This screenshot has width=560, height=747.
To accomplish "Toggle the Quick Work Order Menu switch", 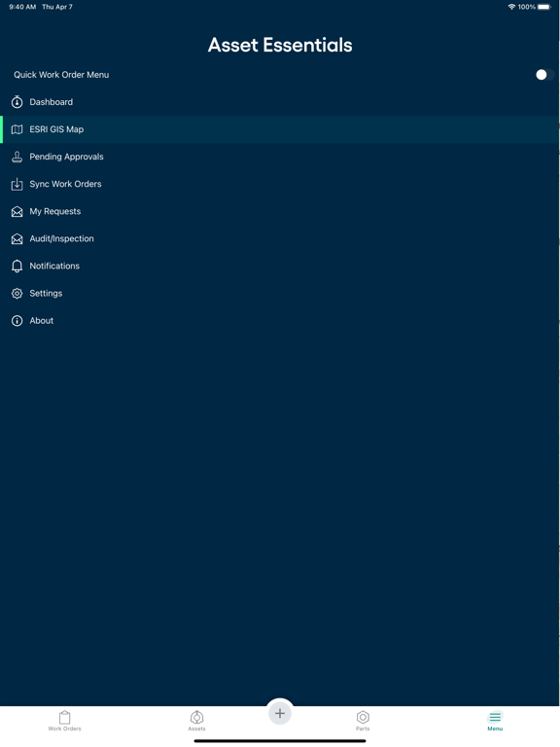I will pos(544,75).
